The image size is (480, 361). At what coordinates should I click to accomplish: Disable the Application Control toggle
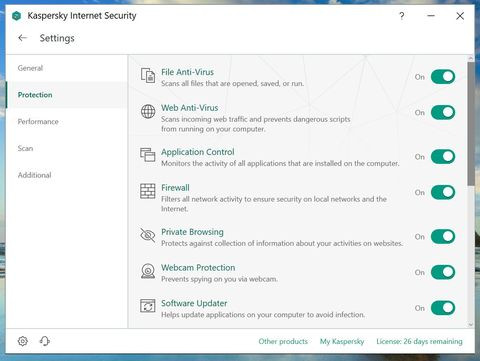point(443,156)
